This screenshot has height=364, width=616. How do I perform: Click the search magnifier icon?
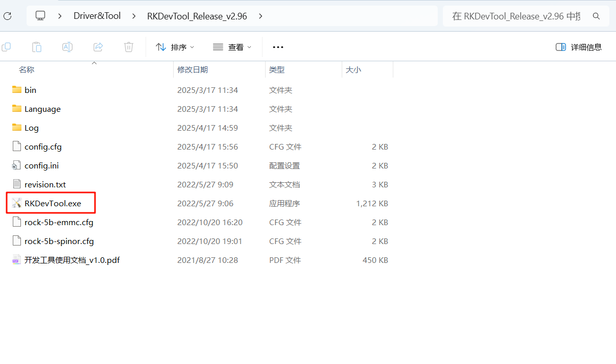pyautogui.click(x=596, y=16)
